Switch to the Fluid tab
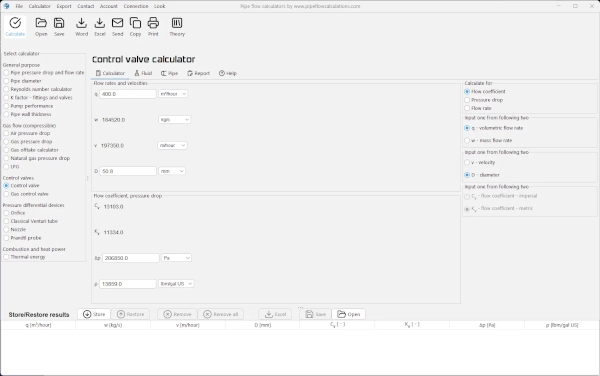The height and width of the screenshot is (376, 600). [x=143, y=73]
